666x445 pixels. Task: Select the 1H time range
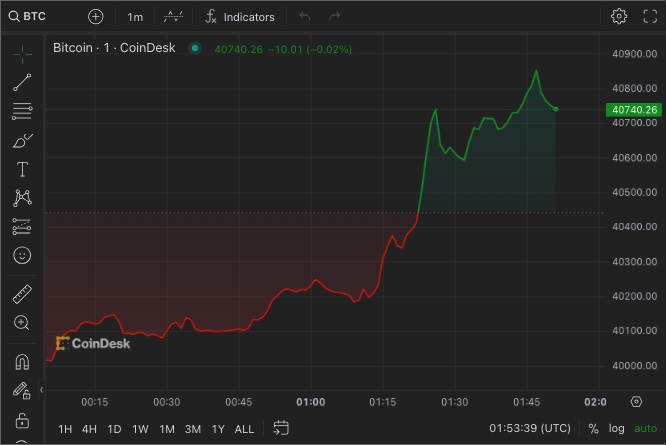coord(65,429)
